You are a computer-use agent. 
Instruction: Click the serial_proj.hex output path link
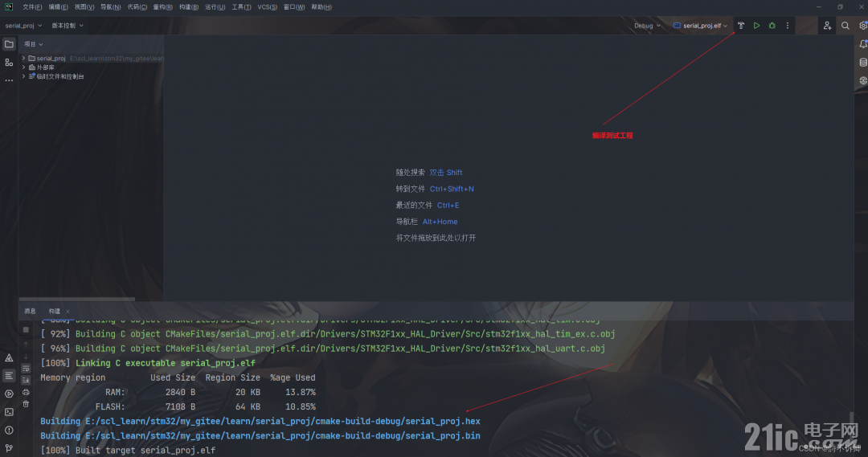coord(283,421)
